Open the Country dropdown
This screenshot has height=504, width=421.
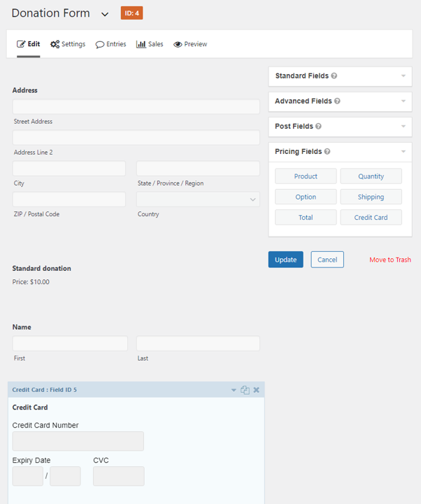(198, 199)
